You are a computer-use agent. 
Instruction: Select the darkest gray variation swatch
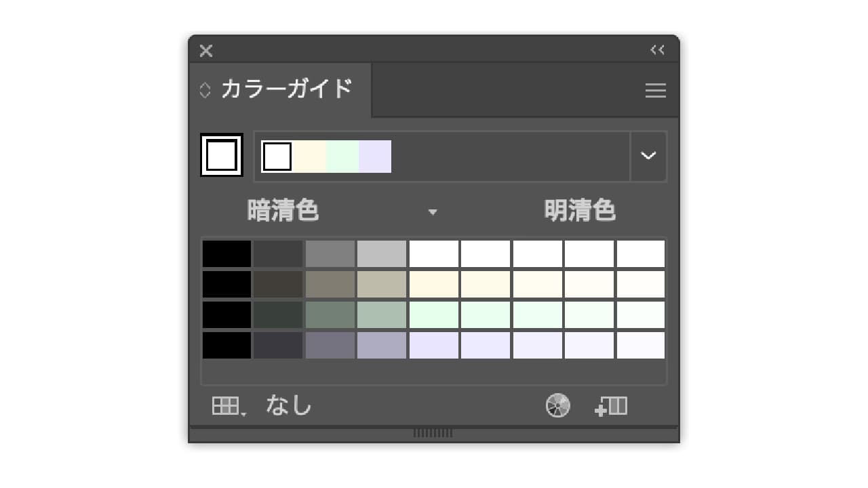(x=278, y=253)
